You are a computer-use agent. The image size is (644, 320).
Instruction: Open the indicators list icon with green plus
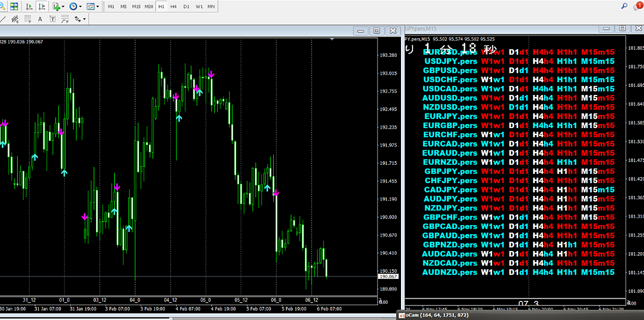tap(57, 7)
